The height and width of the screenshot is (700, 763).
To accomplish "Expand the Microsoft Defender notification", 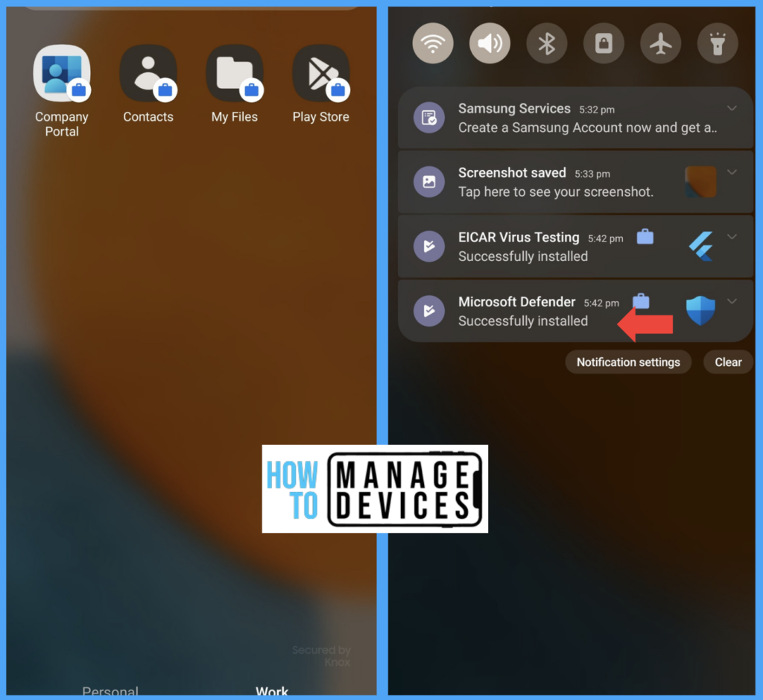I will 732,301.
